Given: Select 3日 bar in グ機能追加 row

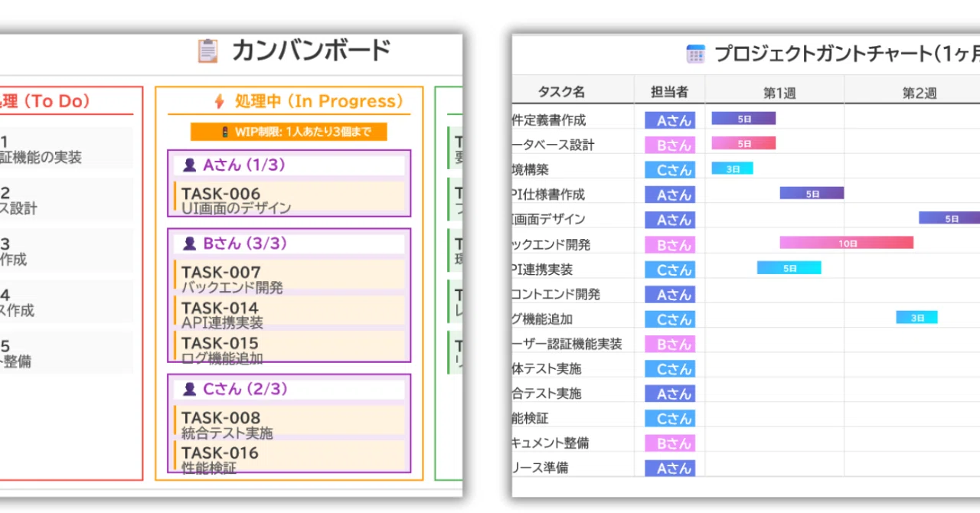Looking at the screenshot, I should 917,317.
